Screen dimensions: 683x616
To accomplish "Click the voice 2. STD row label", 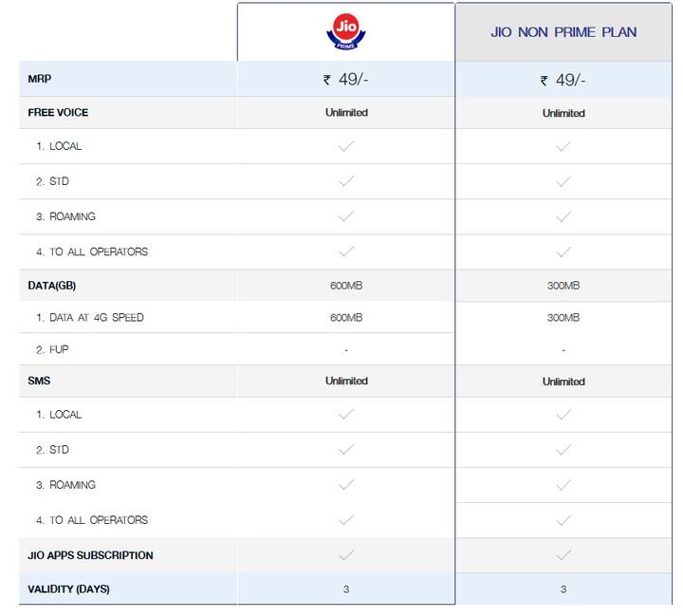I will click(52, 181).
